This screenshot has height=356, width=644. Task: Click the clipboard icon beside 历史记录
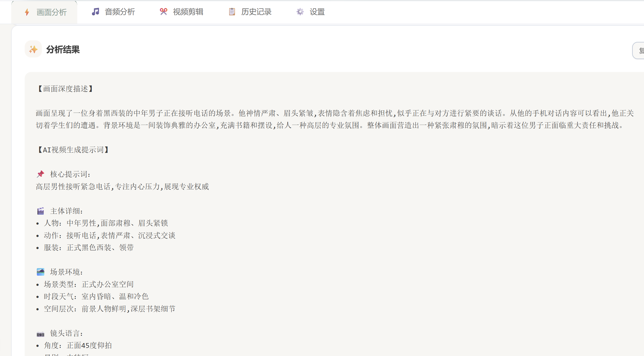coord(232,12)
